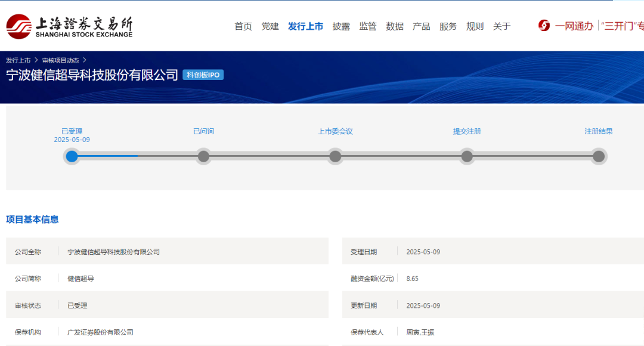Click the 注册结果 progress step dot

click(599, 156)
